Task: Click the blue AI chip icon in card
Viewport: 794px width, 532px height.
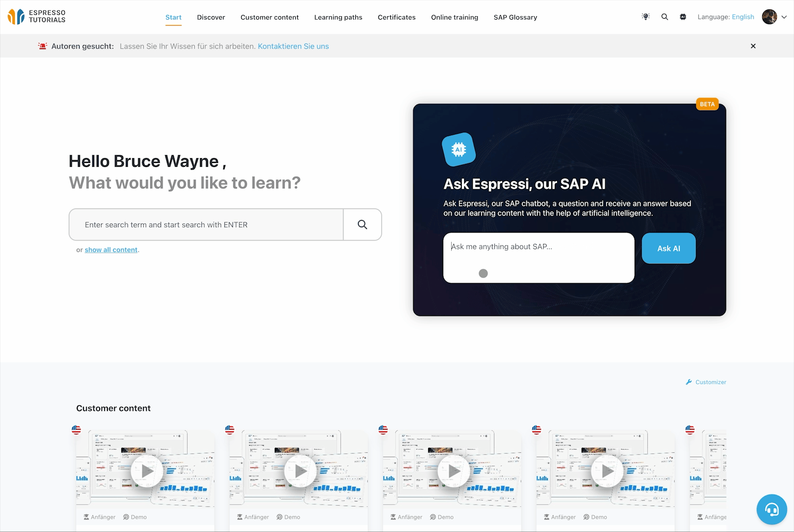Action: click(x=459, y=150)
